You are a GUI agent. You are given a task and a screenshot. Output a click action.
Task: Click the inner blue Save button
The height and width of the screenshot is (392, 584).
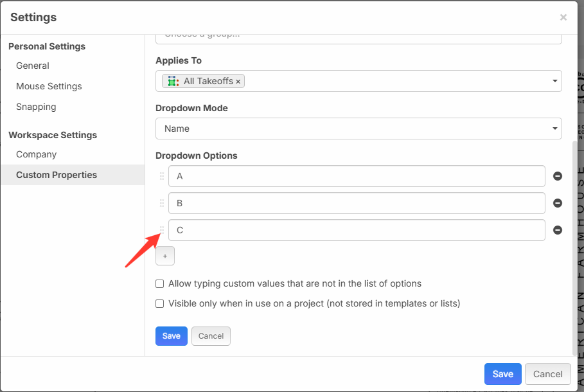tap(172, 336)
